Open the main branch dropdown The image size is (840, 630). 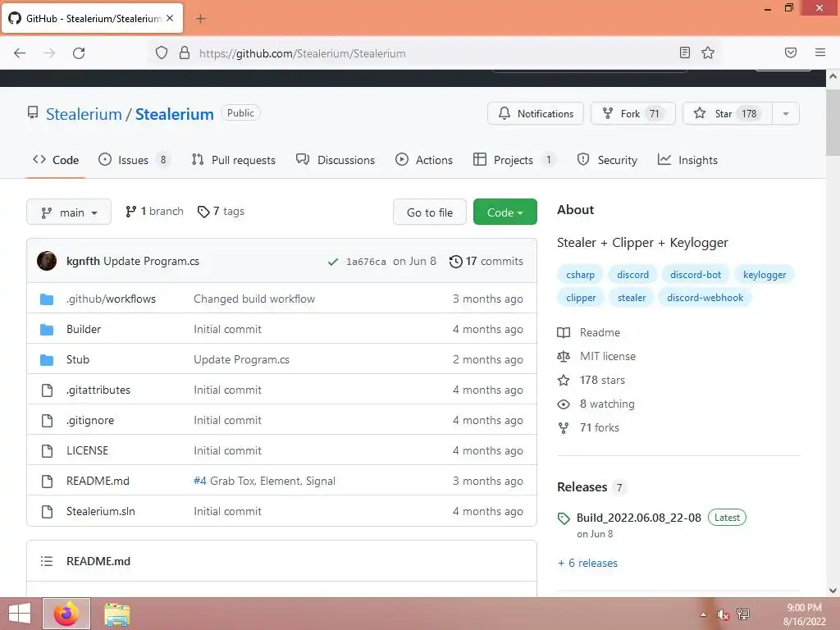[x=69, y=212]
